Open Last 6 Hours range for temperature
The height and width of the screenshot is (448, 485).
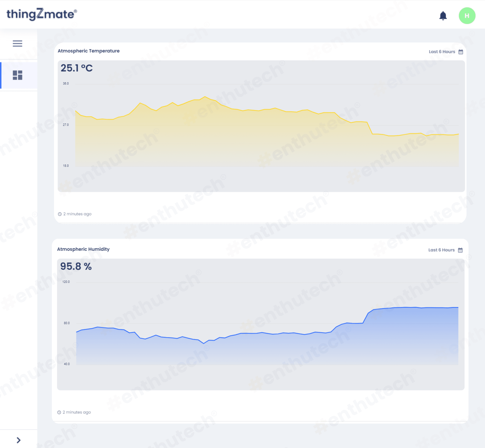pyautogui.click(x=442, y=52)
